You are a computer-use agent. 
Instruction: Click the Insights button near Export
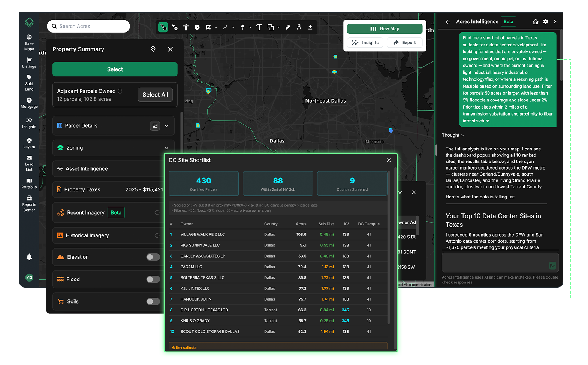[x=365, y=43]
